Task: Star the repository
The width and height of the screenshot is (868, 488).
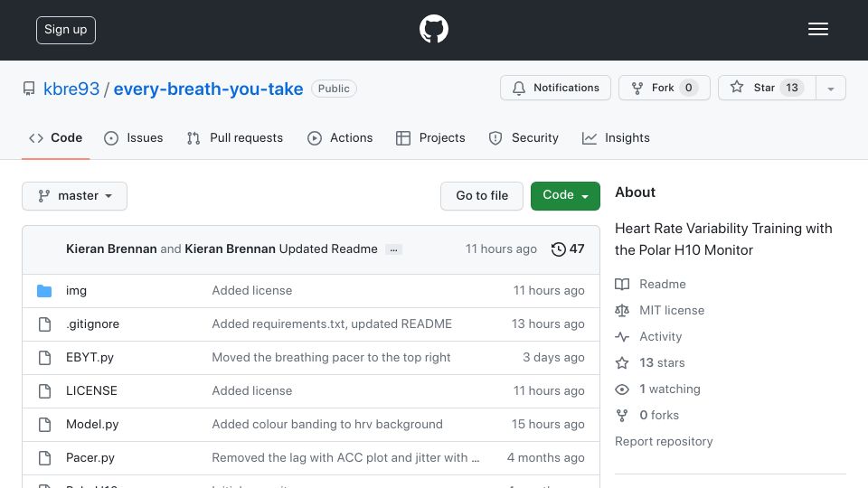Action: point(767,88)
